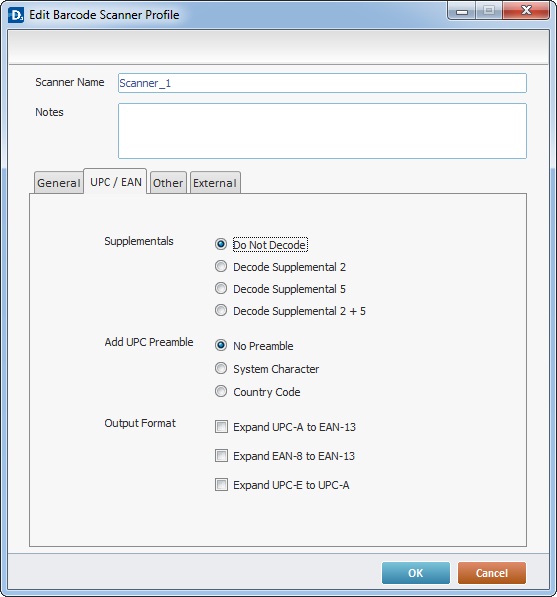Confirm changes with the OK button
The image size is (557, 597).
coord(416,573)
